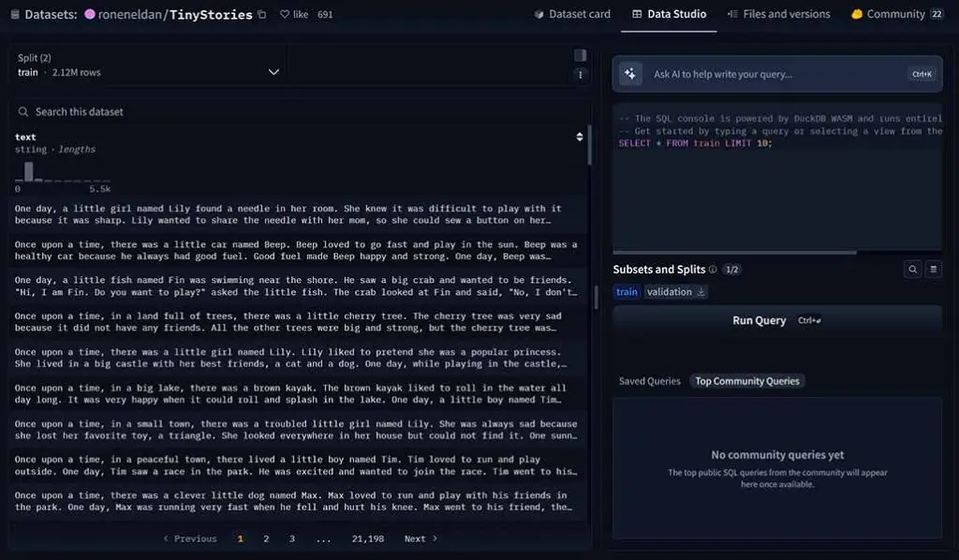Go to Next page
Screen dimensions: 959x560
tap(420, 538)
